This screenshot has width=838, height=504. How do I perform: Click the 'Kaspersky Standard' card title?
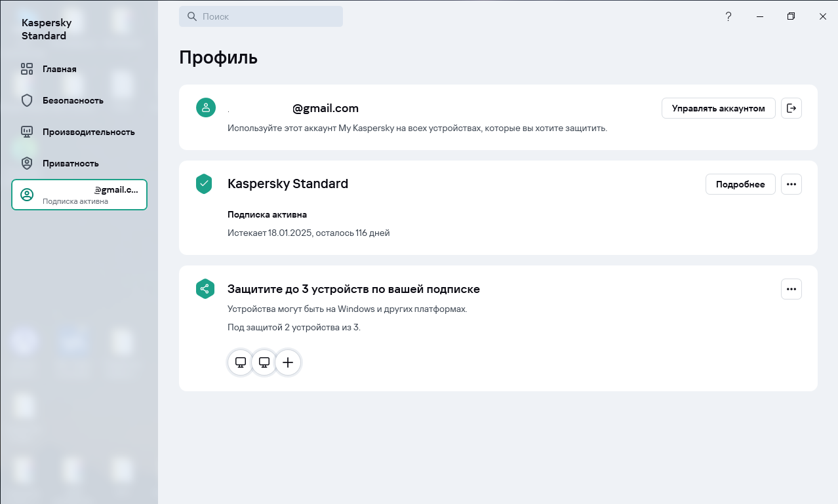(x=288, y=184)
